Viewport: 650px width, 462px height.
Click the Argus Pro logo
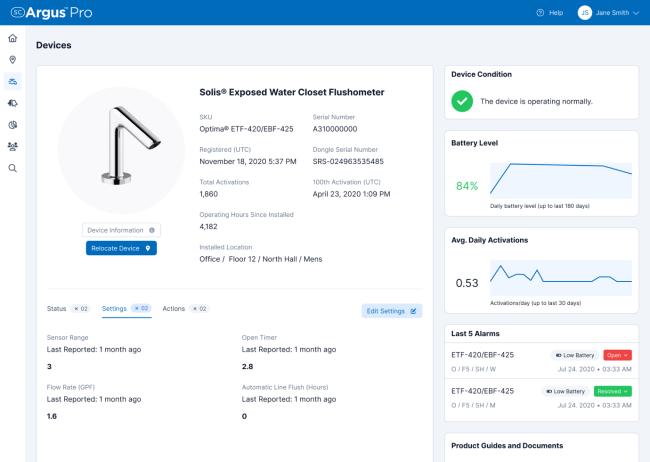tap(51, 12)
